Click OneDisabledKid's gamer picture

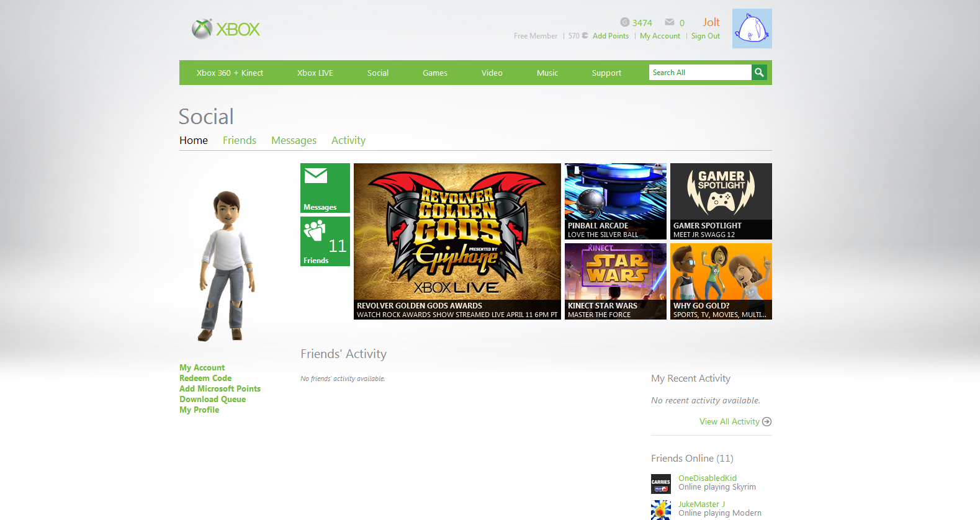coord(661,484)
